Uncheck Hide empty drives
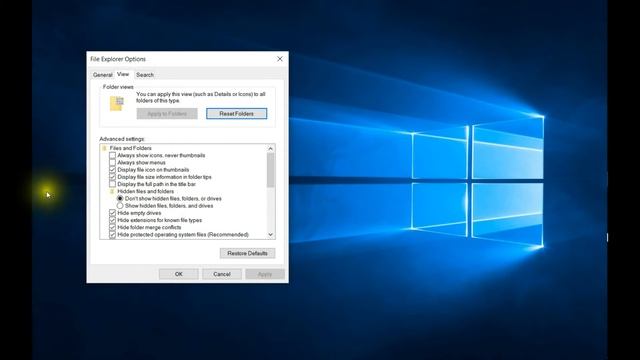The image size is (640, 360). 112,213
